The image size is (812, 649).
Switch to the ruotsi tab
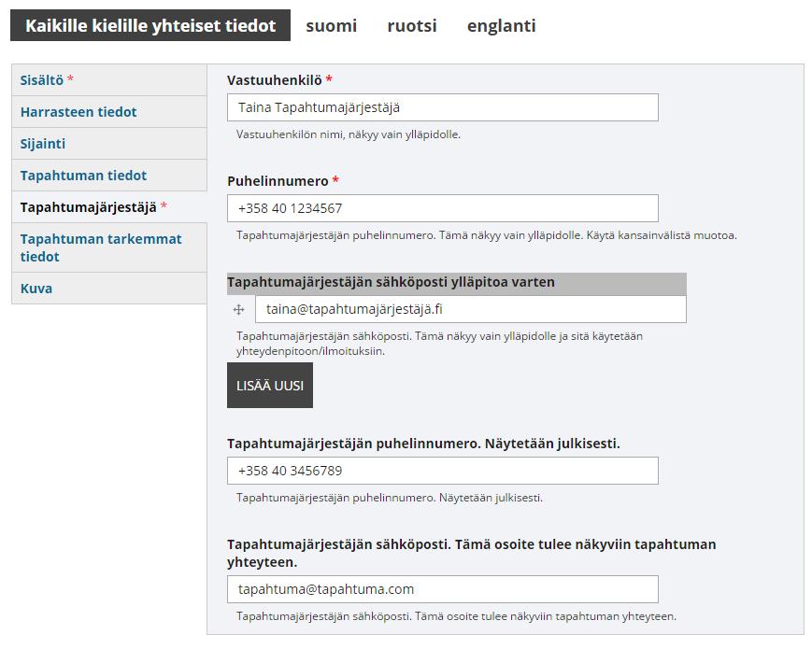[x=412, y=25]
